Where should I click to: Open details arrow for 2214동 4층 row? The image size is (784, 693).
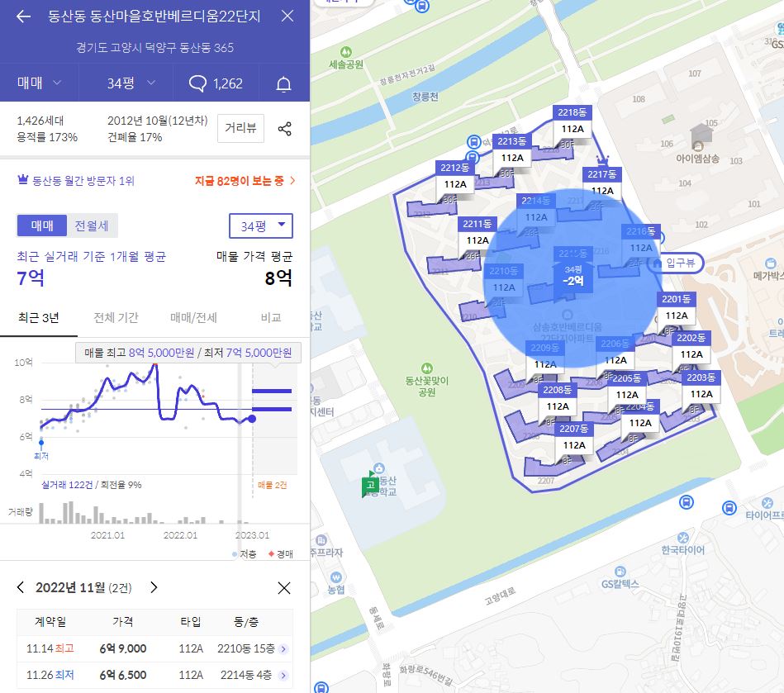pos(283,676)
